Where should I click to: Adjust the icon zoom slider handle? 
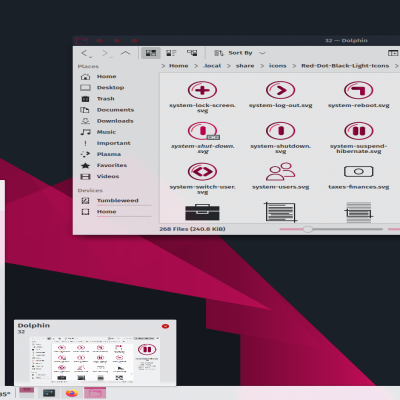pos(308,229)
